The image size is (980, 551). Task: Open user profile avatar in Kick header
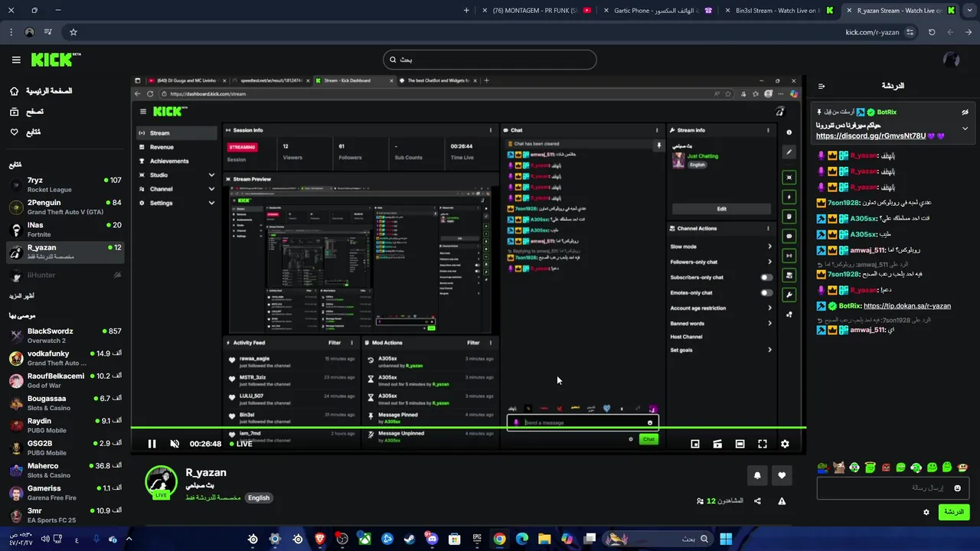[x=951, y=60]
